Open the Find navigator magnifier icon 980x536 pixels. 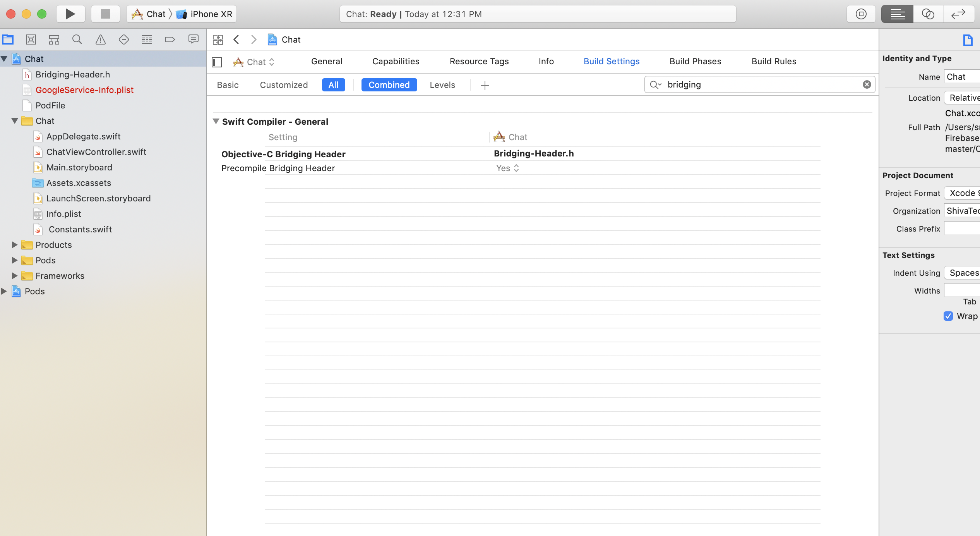tap(77, 40)
